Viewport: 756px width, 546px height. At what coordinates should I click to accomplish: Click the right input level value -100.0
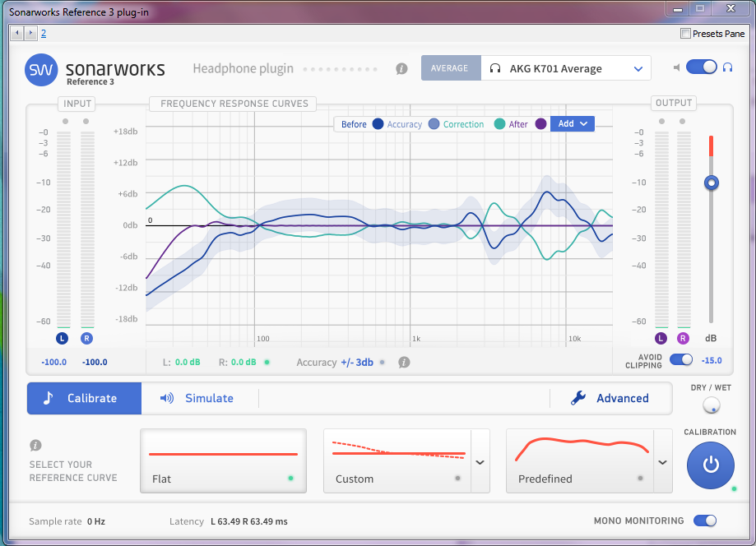tap(95, 362)
